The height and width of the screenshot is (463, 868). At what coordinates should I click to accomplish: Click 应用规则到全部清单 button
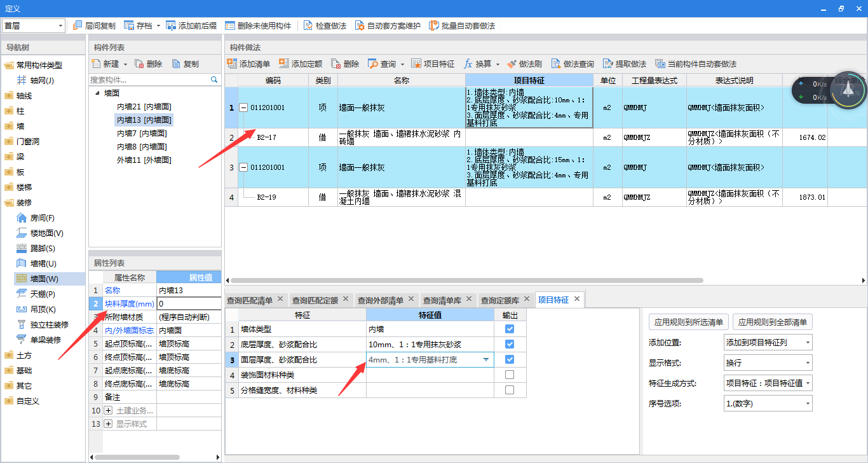pyautogui.click(x=773, y=322)
